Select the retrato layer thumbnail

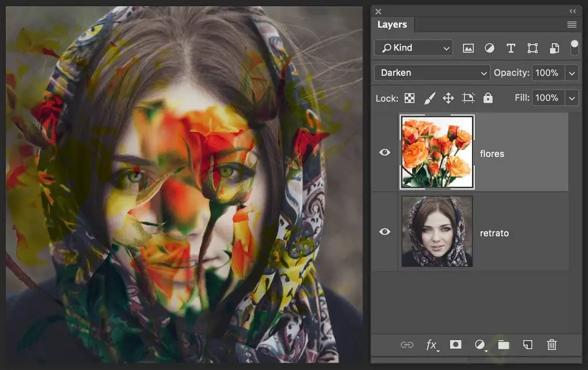tap(437, 232)
